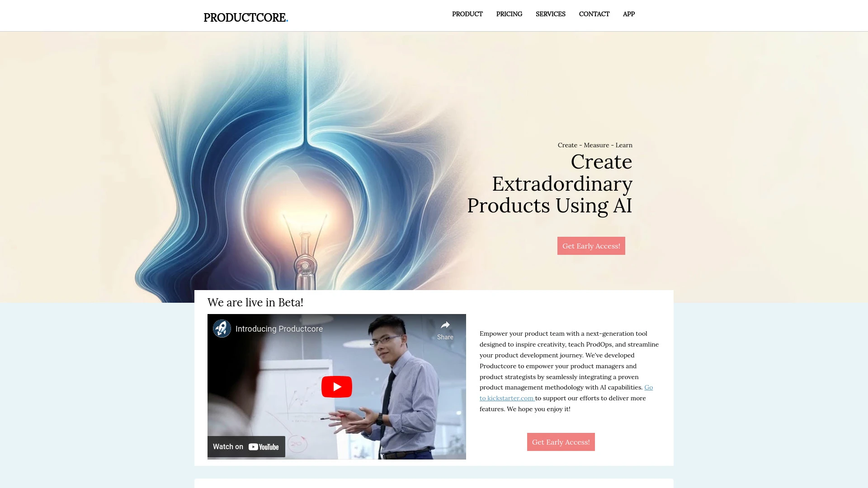Viewport: 868px width, 488px height.
Task: Click the SERVICES navigation tab
Action: pyautogui.click(x=550, y=14)
